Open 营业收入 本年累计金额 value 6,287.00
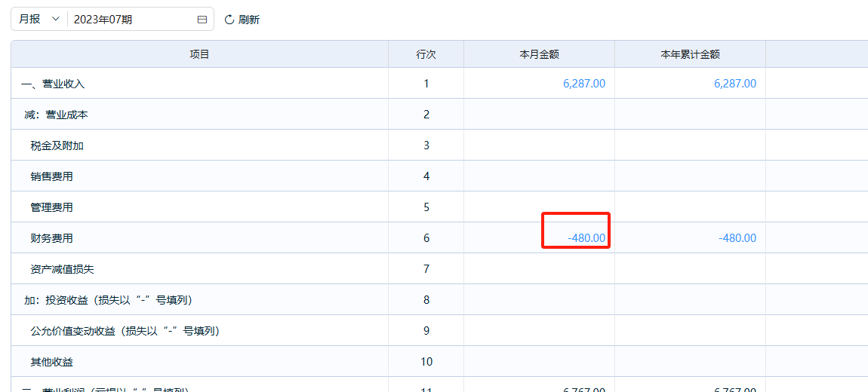Image resolution: width=868 pixels, height=392 pixels. [x=734, y=84]
